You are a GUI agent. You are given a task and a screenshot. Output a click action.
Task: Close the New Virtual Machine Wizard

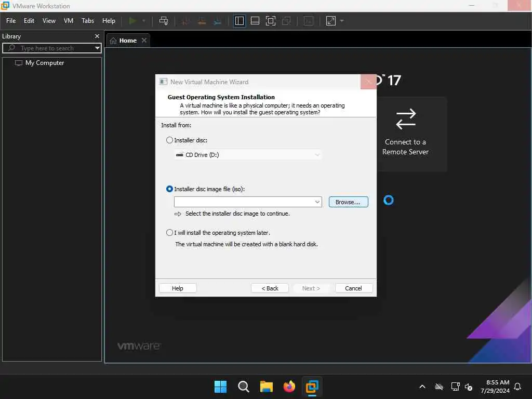tap(368, 82)
